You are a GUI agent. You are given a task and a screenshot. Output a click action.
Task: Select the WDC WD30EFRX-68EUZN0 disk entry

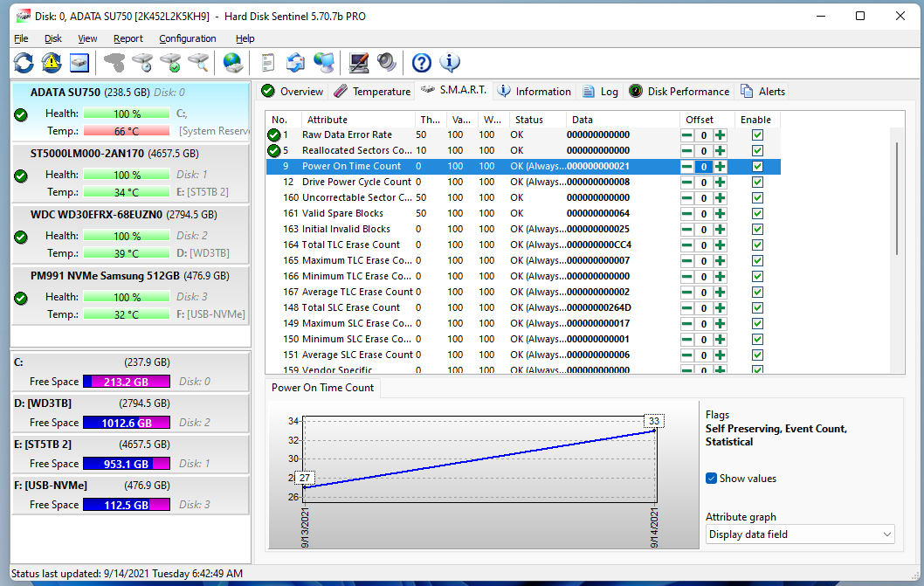click(x=130, y=235)
